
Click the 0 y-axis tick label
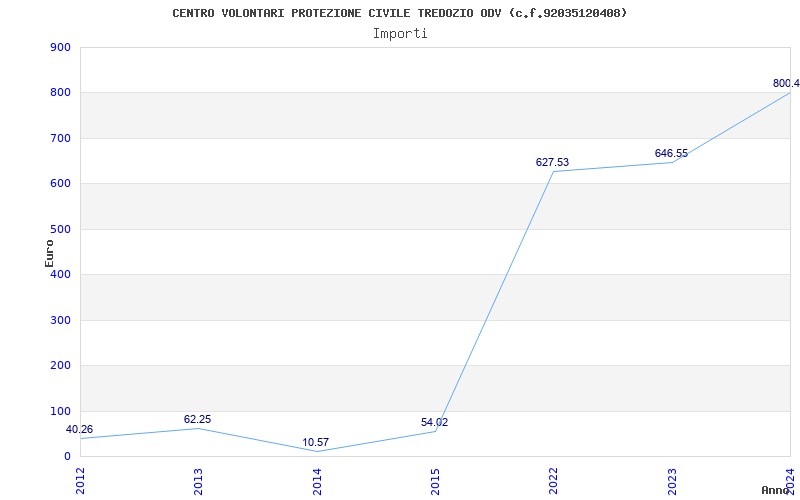point(67,457)
